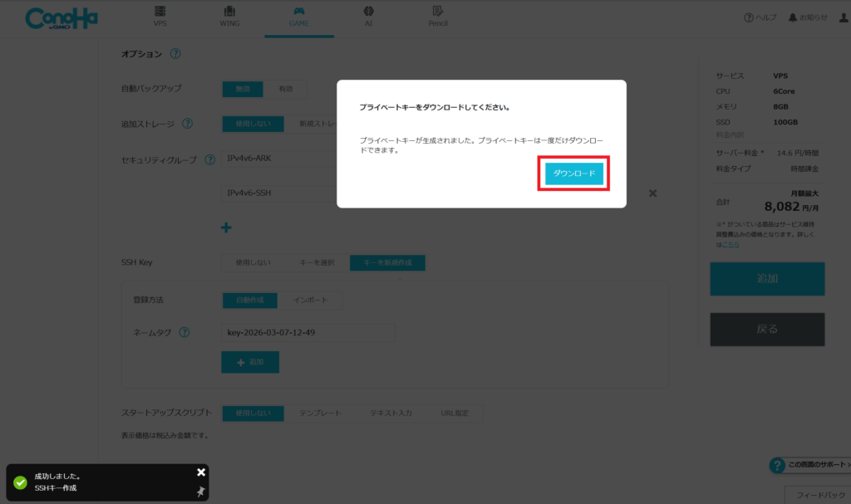
Task: Open the Pencil service icon
Action: [437, 16]
